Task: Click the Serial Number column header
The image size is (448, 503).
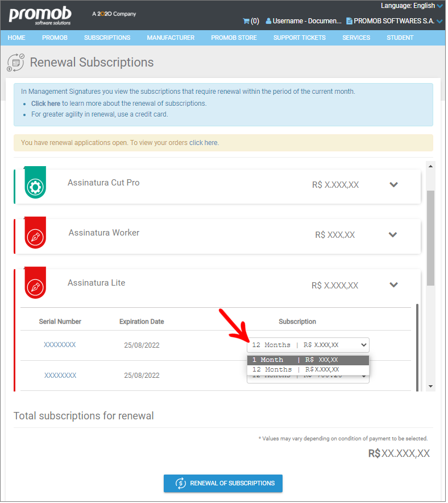Action: 60,323
